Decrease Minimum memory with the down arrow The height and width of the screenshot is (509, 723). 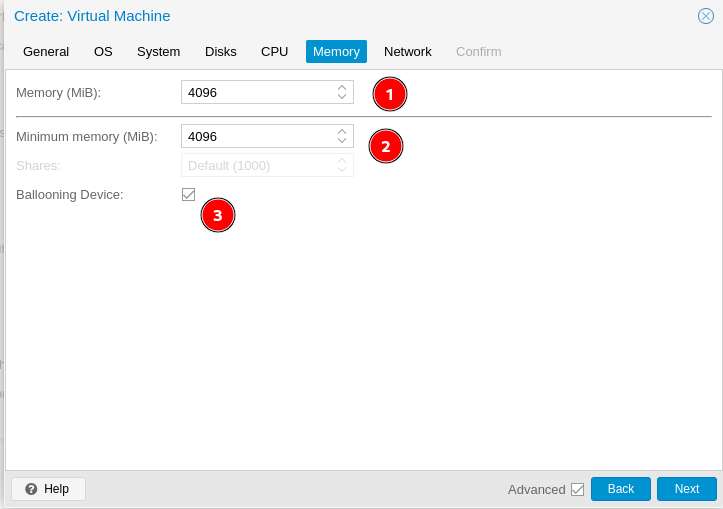click(342, 141)
